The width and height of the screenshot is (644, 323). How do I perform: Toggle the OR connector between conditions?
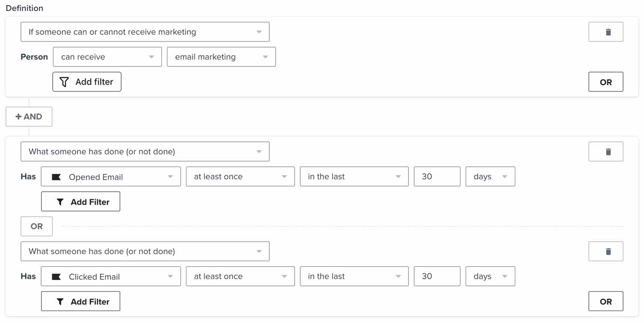pyautogui.click(x=37, y=226)
